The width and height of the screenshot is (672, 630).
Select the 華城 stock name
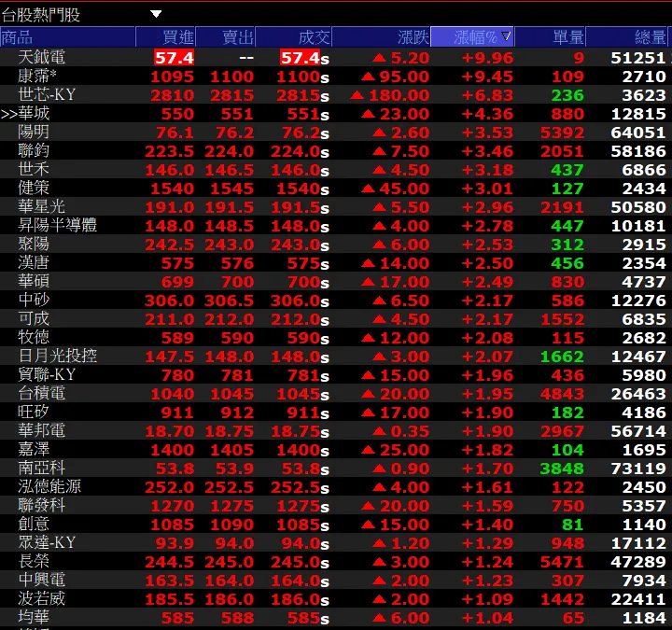click(x=34, y=114)
